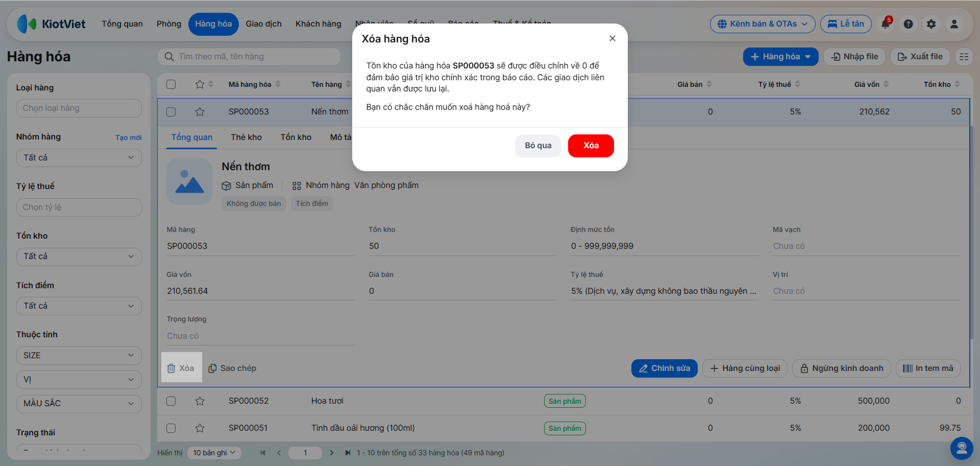Viewport: 980px width, 466px height.
Task: Star the SP000053 product row
Action: (200, 111)
